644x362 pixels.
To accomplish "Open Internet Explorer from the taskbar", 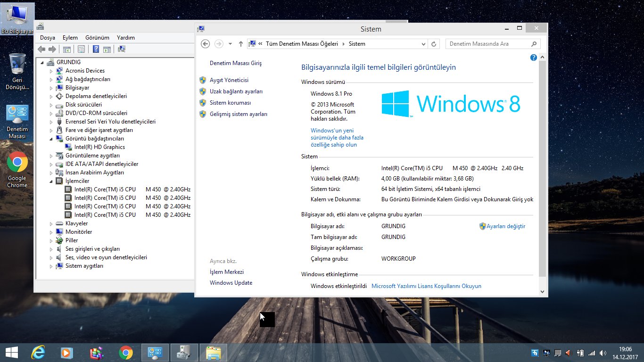I will click(x=38, y=353).
